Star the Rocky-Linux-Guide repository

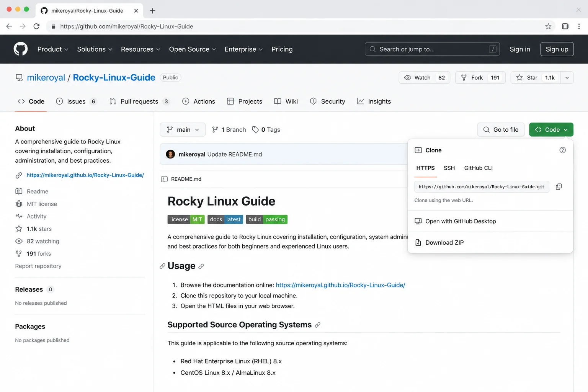point(536,78)
